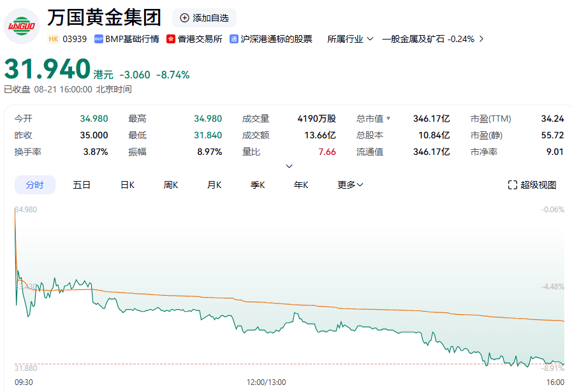Click the HK market badge icon
572x392 pixels.
54,39
